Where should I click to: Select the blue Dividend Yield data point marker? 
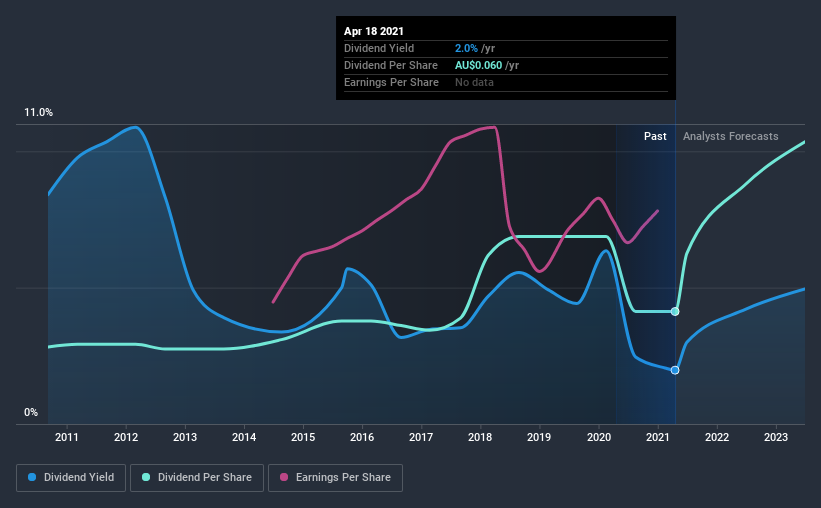tap(675, 370)
